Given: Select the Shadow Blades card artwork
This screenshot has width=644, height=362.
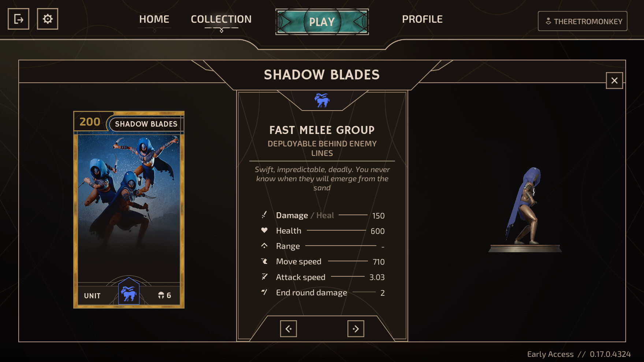Looking at the screenshot, I should [x=129, y=209].
